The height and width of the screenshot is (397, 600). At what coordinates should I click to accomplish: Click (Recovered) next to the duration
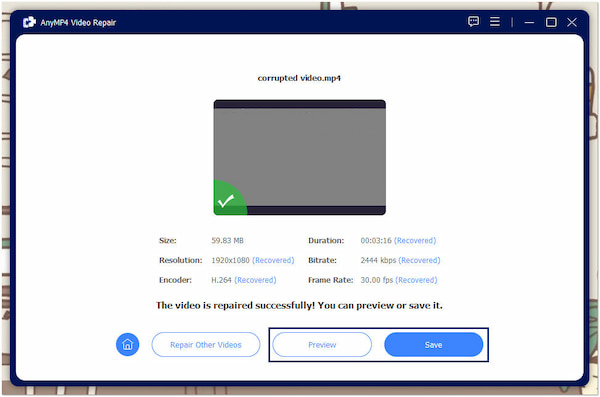coord(415,241)
